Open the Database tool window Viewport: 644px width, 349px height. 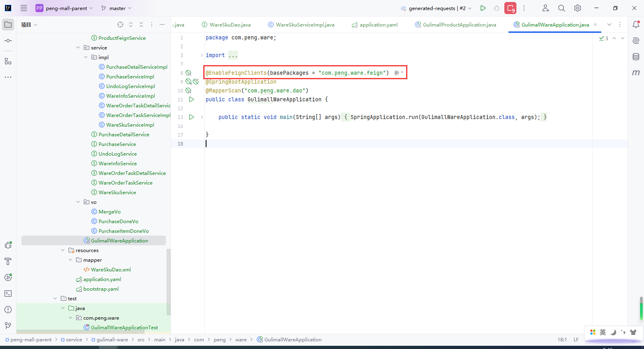636,57
